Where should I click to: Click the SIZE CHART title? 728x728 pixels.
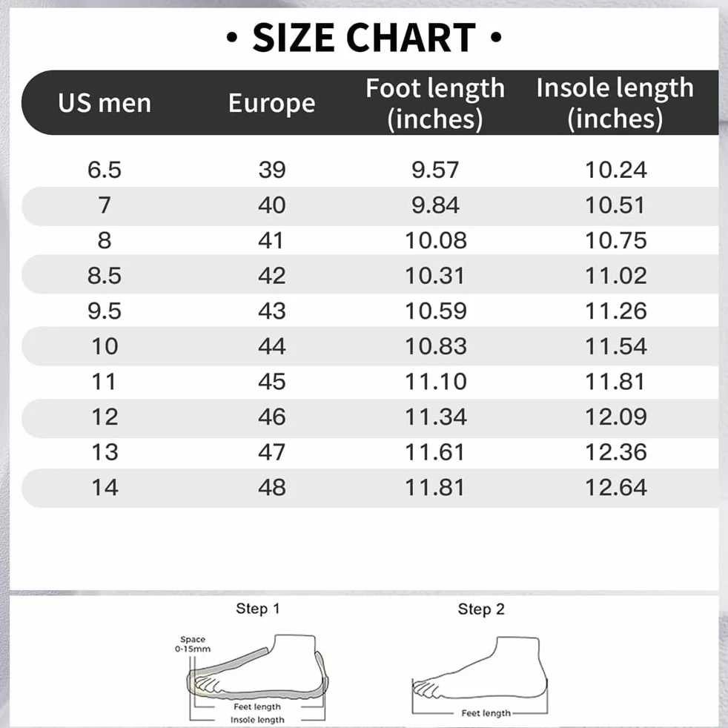point(364,38)
